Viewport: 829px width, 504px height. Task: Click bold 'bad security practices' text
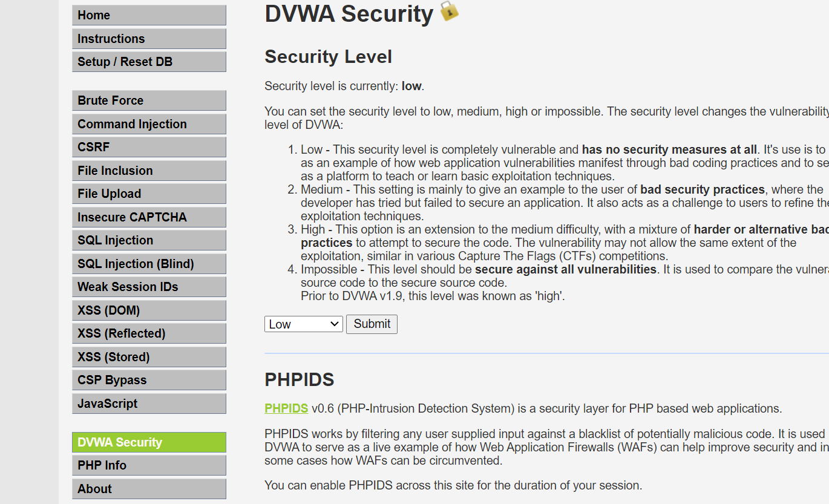pyautogui.click(x=703, y=189)
